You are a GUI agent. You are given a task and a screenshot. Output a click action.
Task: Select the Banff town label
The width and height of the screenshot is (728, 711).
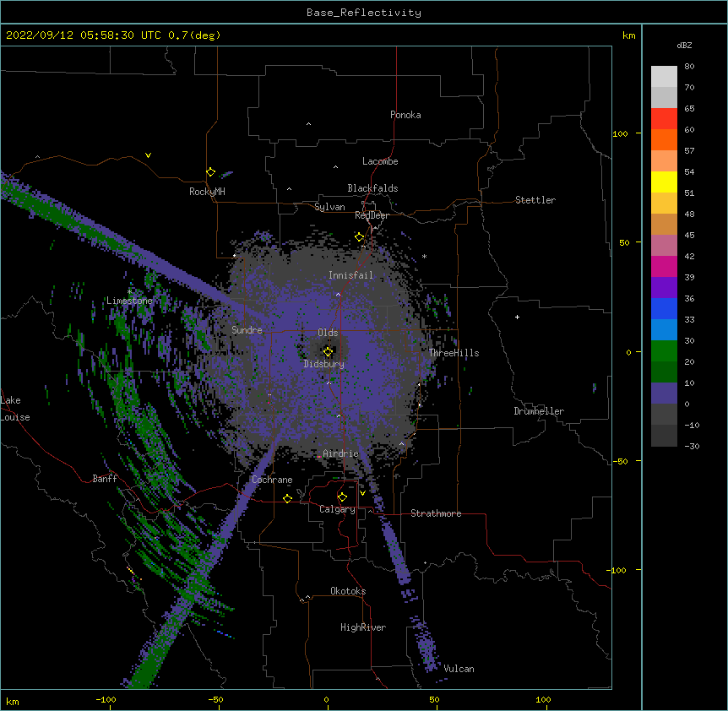click(105, 479)
